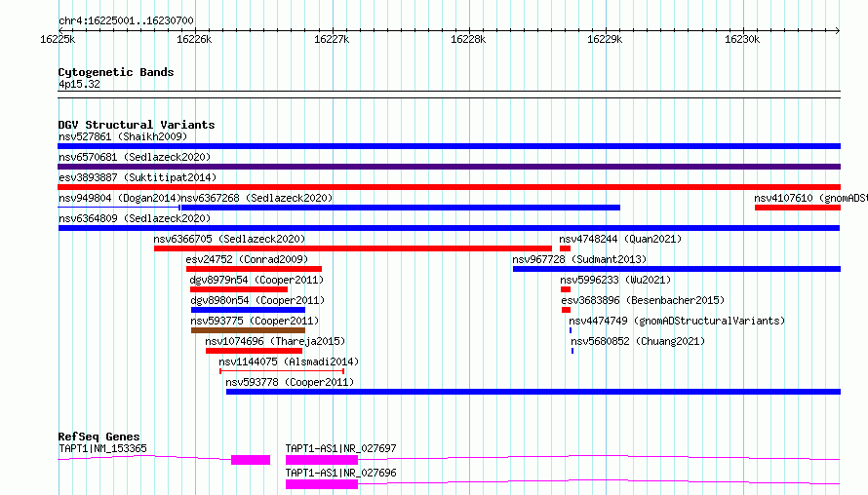Click the 16229k ruler position
The image size is (868, 495).
point(605,39)
